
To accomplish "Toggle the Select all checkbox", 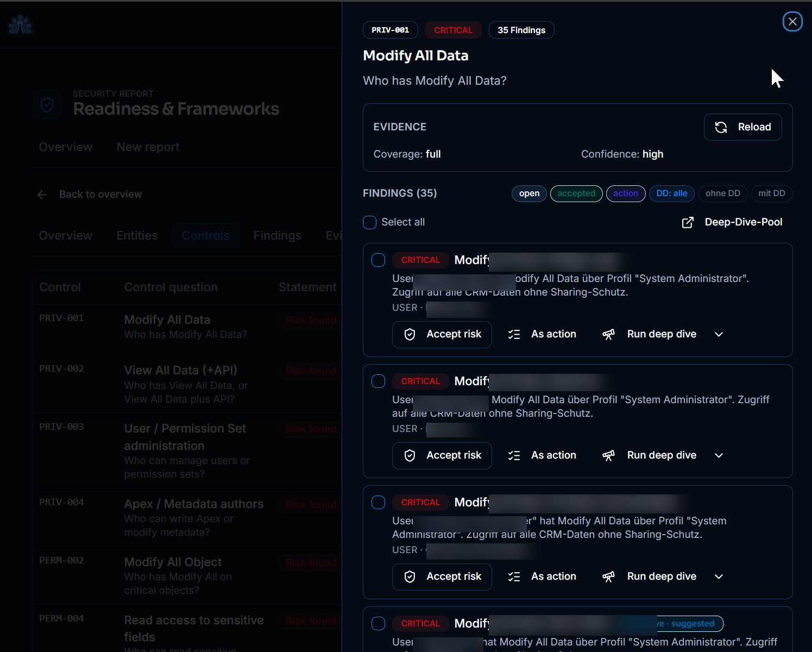I will point(369,222).
